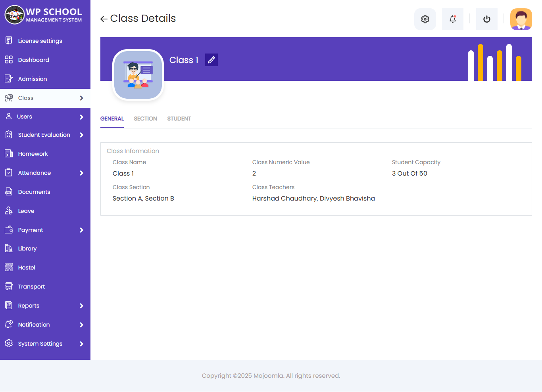The width and height of the screenshot is (542, 392).
Task: Open the Documents page link
Action: (x=45, y=192)
